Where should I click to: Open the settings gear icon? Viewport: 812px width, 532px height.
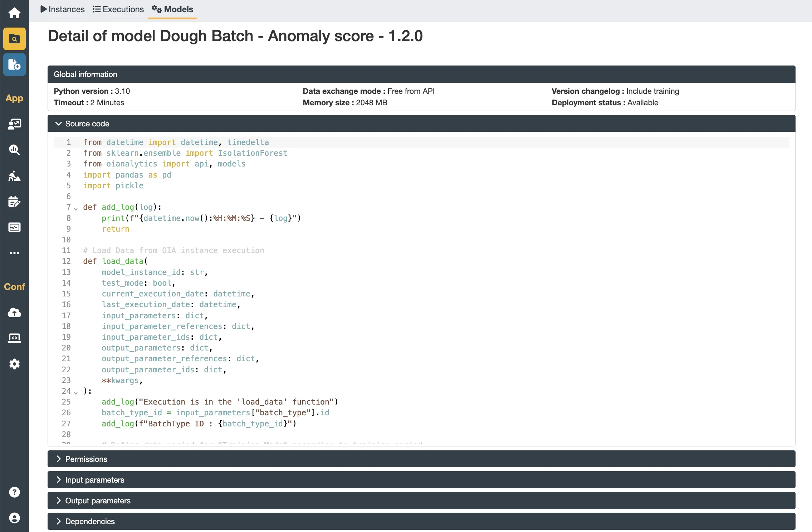click(x=14, y=364)
